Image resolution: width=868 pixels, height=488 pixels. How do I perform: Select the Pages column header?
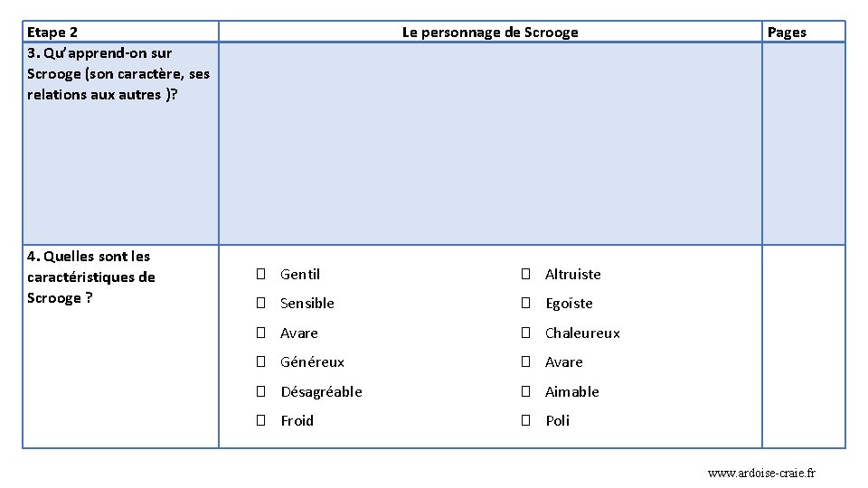(787, 33)
